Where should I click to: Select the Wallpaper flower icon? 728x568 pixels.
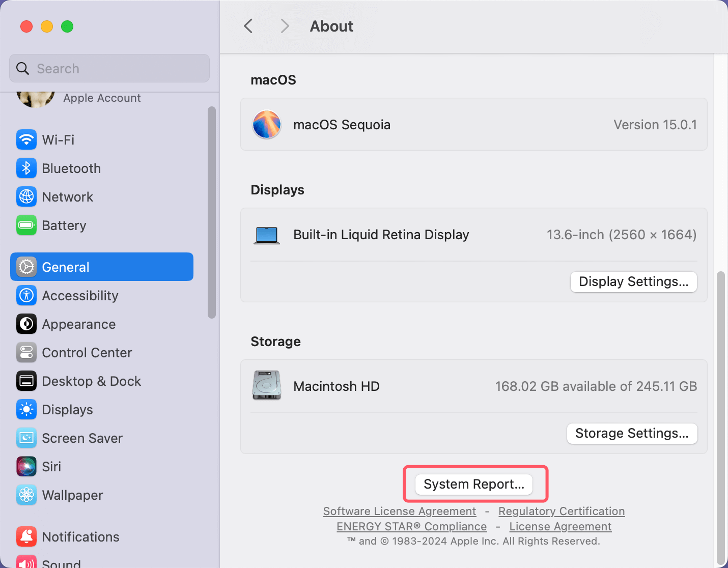pyautogui.click(x=26, y=495)
